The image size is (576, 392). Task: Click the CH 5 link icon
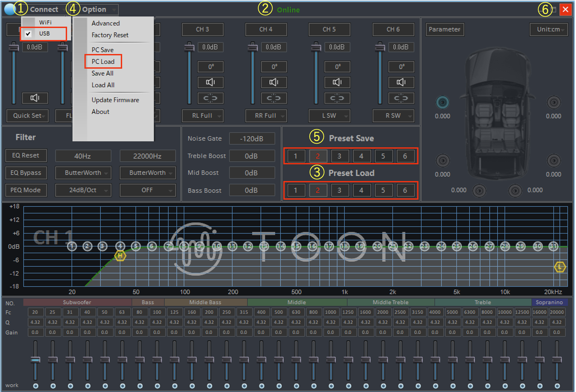[x=337, y=98]
